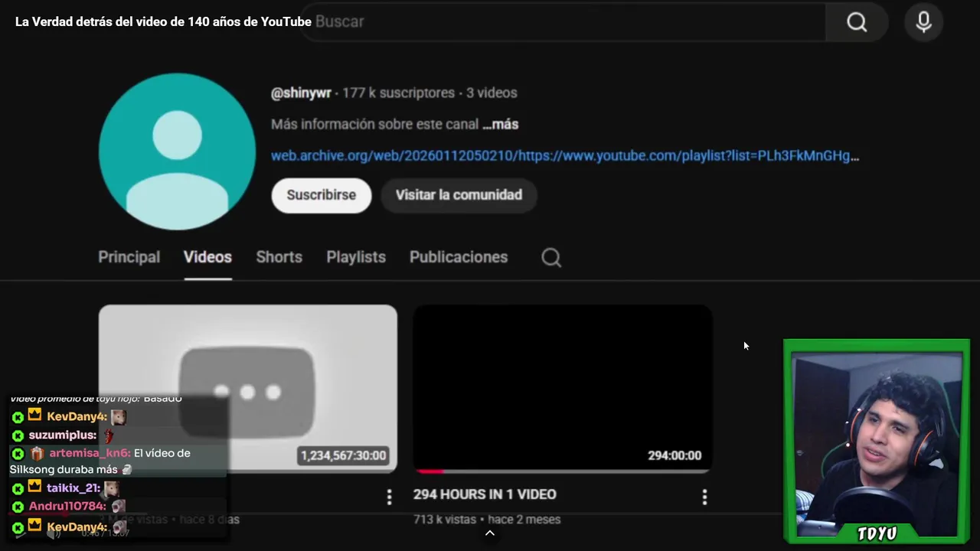
Task: Click the suzumiplus chat username
Action: [x=63, y=435]
